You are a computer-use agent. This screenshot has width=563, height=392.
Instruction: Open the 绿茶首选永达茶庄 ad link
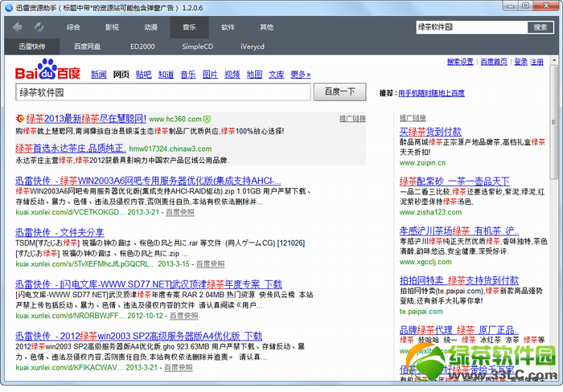point(71,148)
